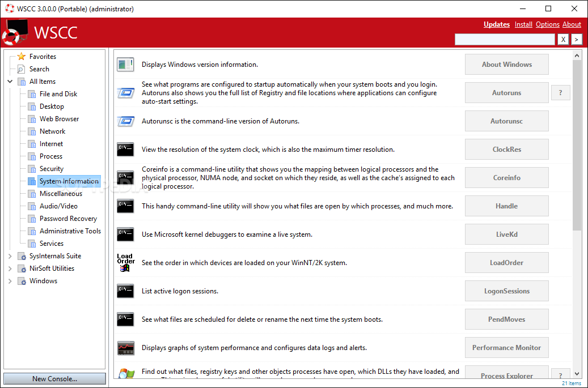Viewport: 588px width, 388px height.
Task: Click the ClockRes console icon
Action: point(125,150)
